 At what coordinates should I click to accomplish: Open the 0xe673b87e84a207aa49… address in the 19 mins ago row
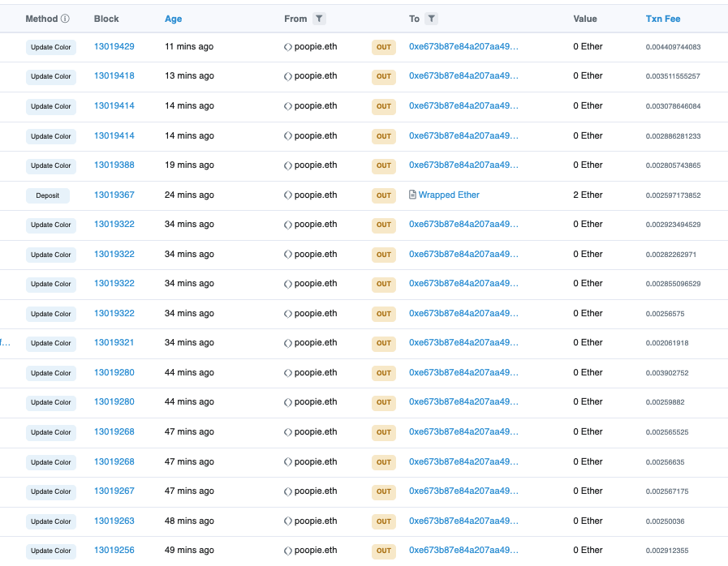point(463,165)
